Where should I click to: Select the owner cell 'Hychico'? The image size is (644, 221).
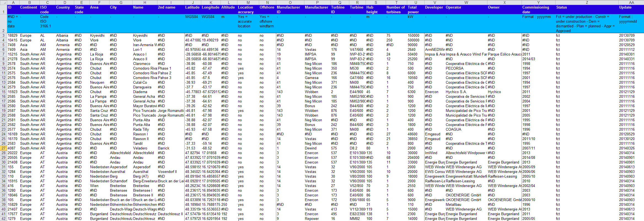coord(505,92)
